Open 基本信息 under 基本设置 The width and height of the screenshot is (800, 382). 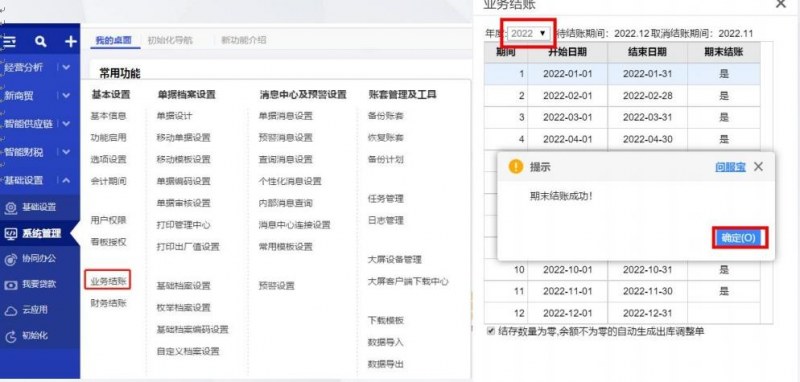click(x=108, y=116)
